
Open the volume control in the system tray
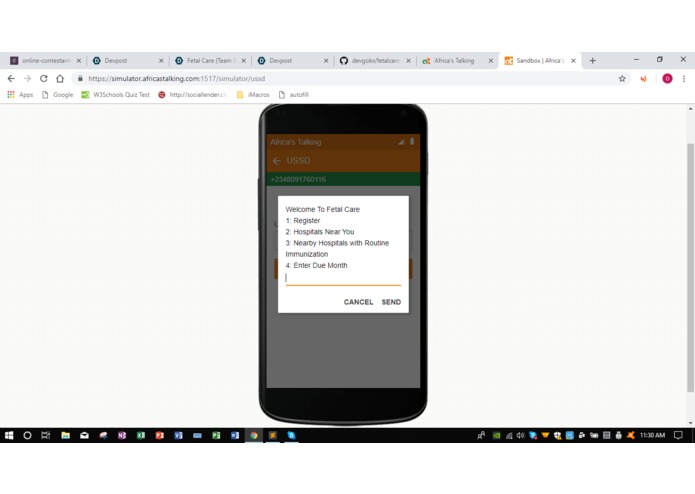coord(520,436)
